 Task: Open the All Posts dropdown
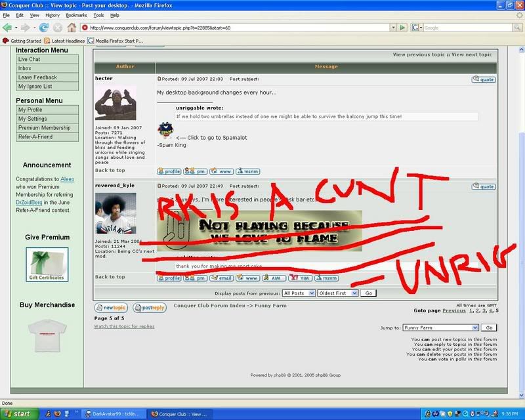pos(298,293)
